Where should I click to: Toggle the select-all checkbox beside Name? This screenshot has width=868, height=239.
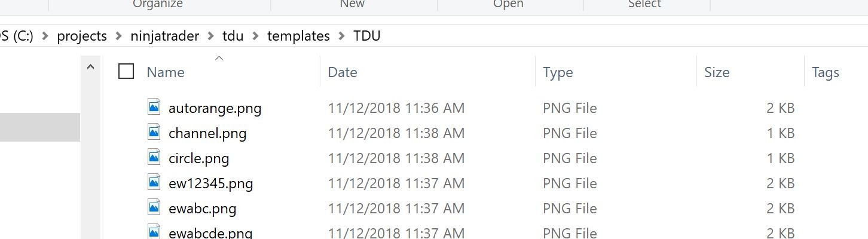126,72
